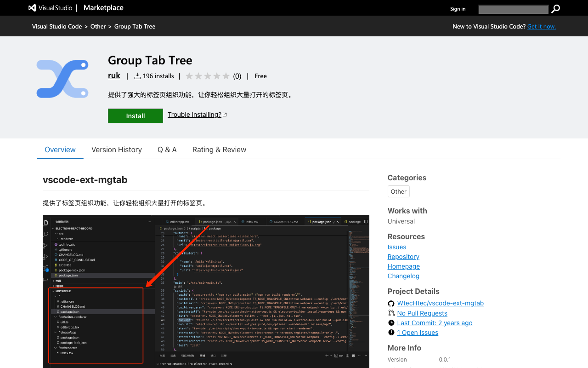Open the Homepage link

pos(404,266)
